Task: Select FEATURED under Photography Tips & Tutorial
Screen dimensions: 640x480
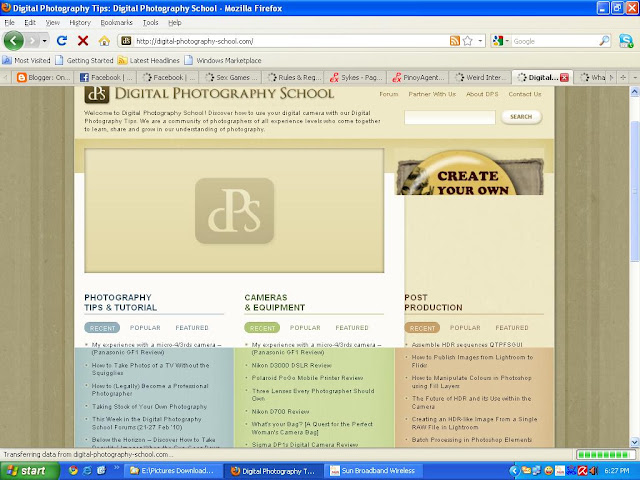Action: coord(192,328)
